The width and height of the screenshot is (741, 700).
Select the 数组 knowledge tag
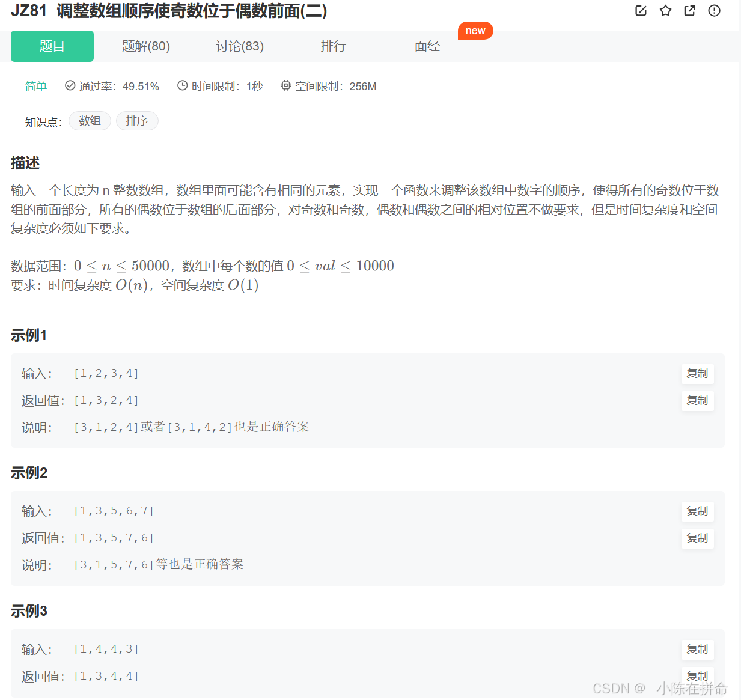(90, 121)
